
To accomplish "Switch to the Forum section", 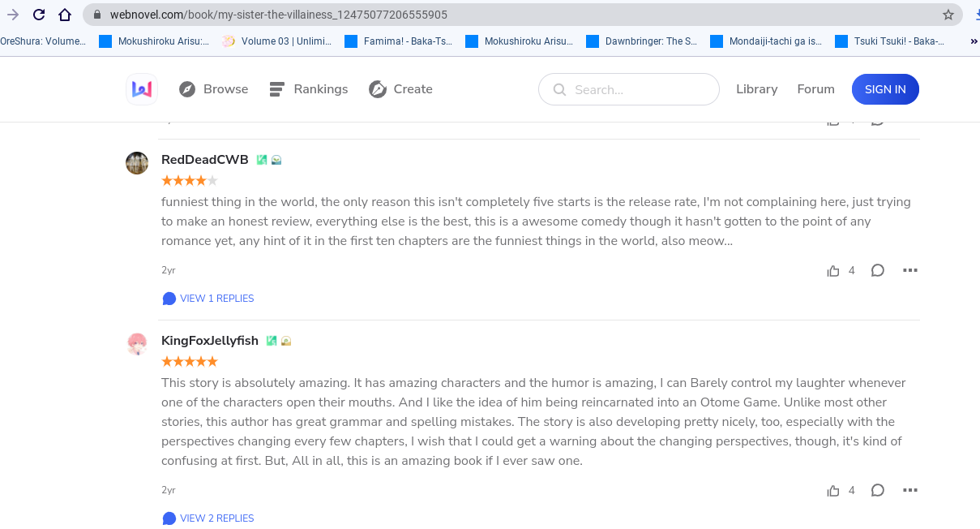I will coord(815,89).
